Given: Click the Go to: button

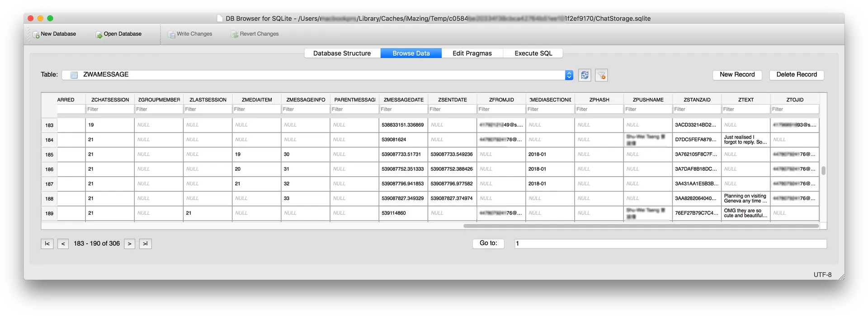Looking at the screenshot, I should tap(488, 244).
